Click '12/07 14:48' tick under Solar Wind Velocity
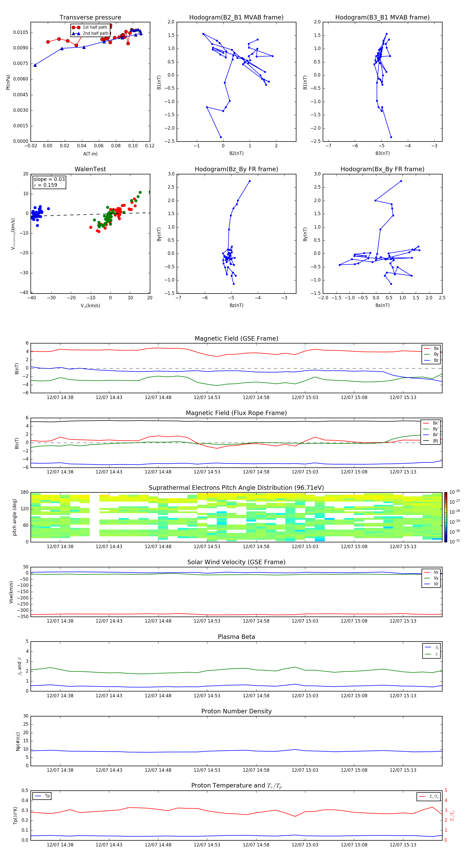This screenshot has height=868, width=473. coord(158,621)
